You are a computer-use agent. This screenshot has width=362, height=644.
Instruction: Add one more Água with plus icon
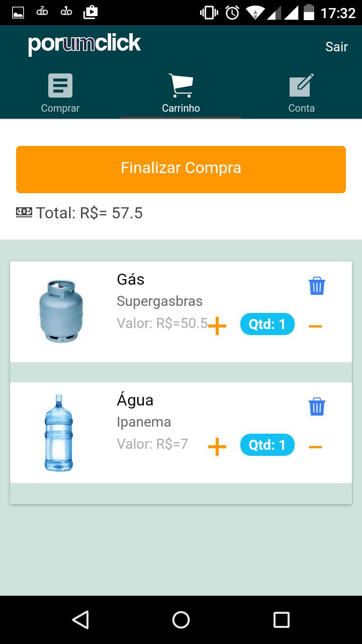pyautogui.click(x=217, y=447)
